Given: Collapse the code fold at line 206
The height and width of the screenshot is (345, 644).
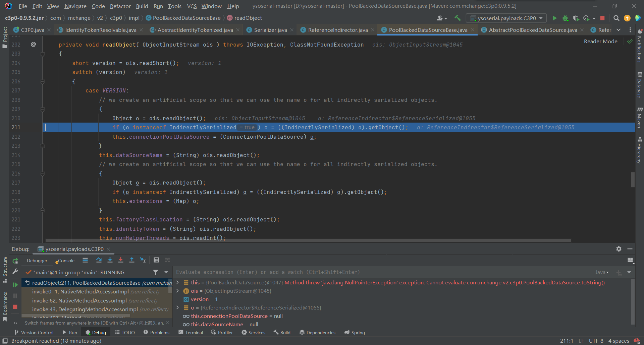Looking at the screenshot, I should click(x=43, y=82).
